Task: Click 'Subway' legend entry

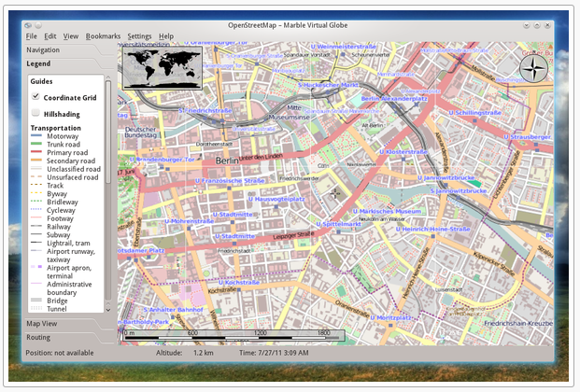Action: point(59,235)
